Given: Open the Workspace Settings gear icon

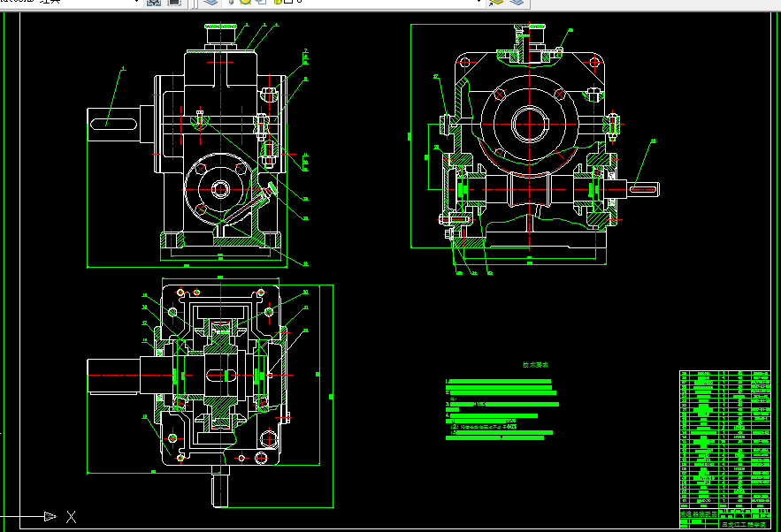Looking at the screenshot, I should click(x=154, y=3).
